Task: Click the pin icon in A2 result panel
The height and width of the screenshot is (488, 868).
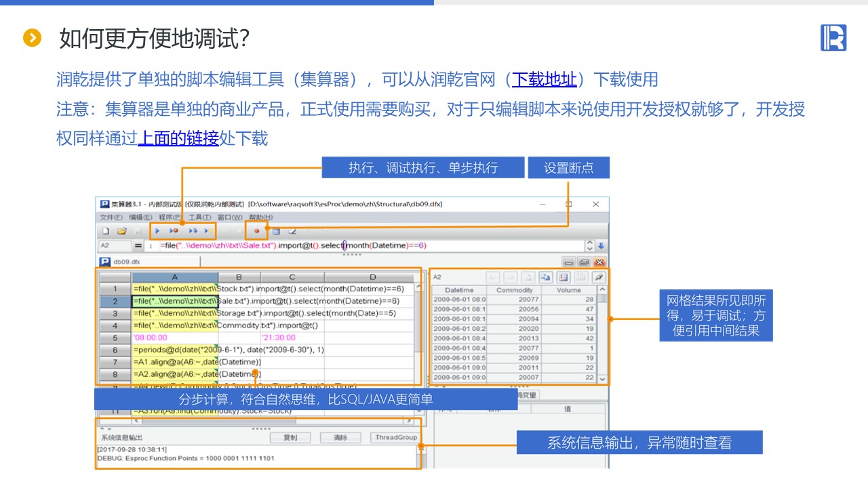Action: tap(598, 277)
